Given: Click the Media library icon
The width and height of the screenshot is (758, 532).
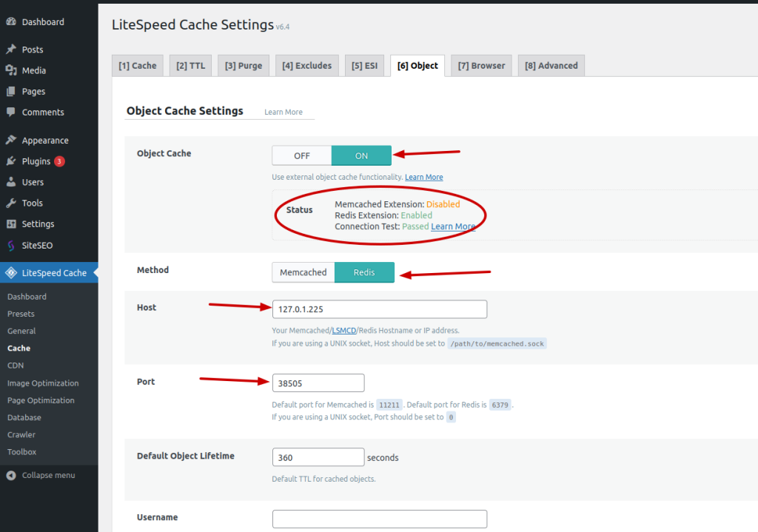Looking at the screenshot, I should tap(11, 70).
